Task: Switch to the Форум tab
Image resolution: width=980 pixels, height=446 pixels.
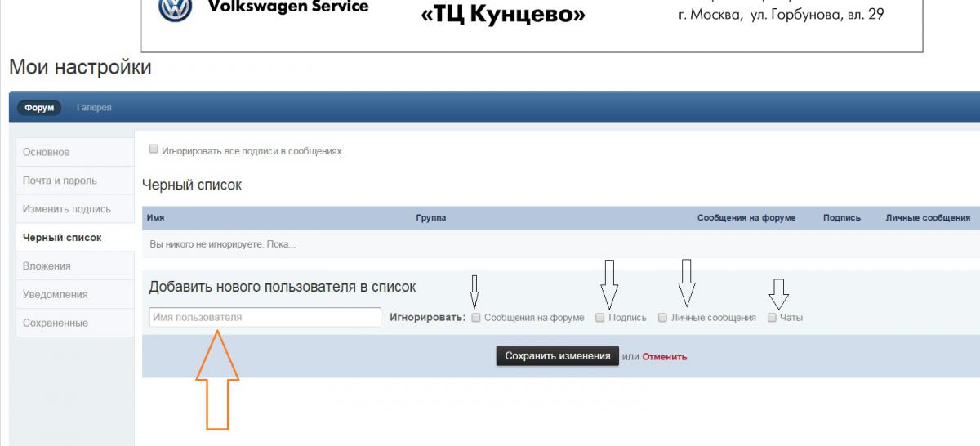Action: [39, 108]
